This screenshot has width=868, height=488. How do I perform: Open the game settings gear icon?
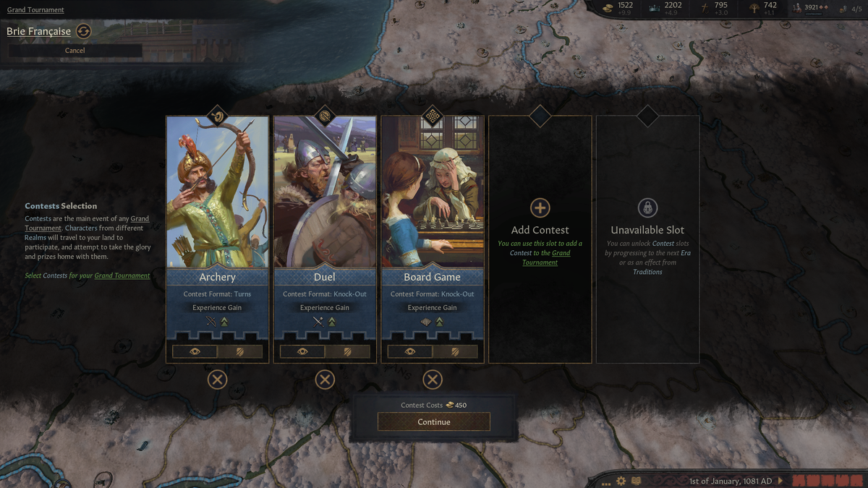coord(621,481)
